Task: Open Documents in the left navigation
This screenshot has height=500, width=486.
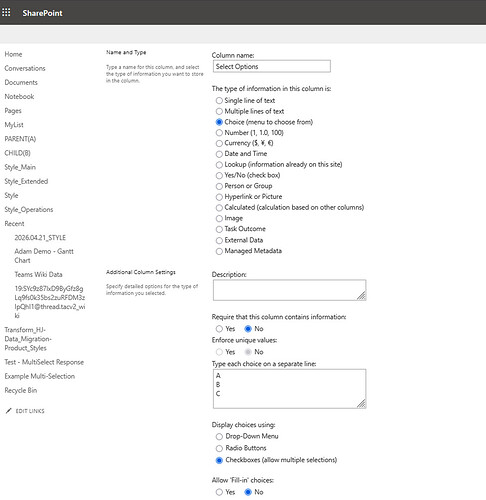Action: (21, 82)
